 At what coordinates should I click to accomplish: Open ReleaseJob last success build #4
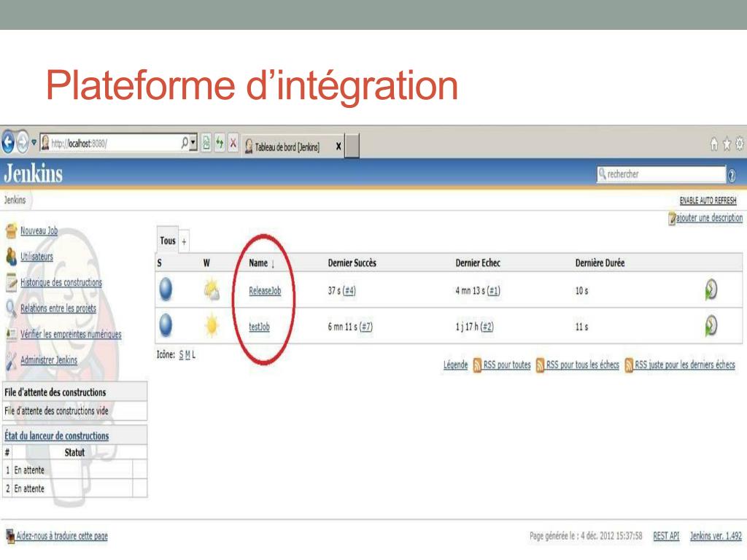point(349,291)
